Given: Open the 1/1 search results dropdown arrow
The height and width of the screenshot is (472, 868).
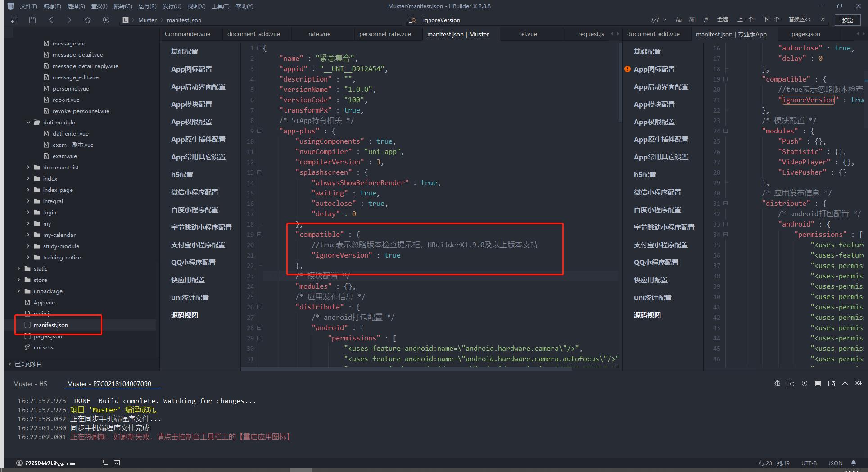Looking at the screenshot, I should 665,20.
